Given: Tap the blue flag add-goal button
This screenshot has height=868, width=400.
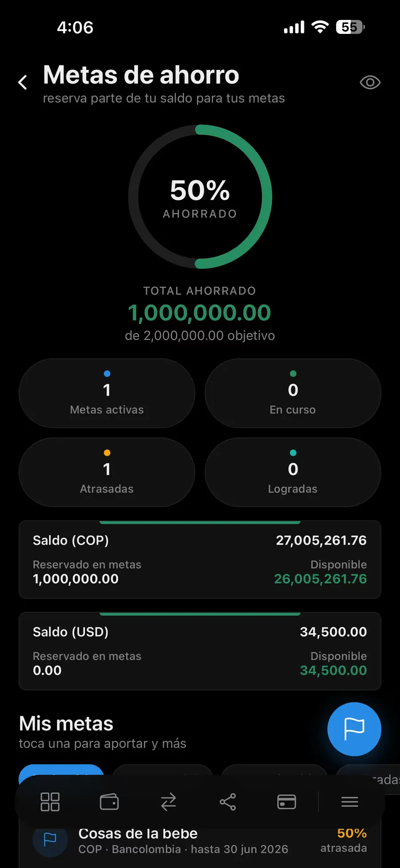Looking at the screenshot, I should click(x=354, y=729).
